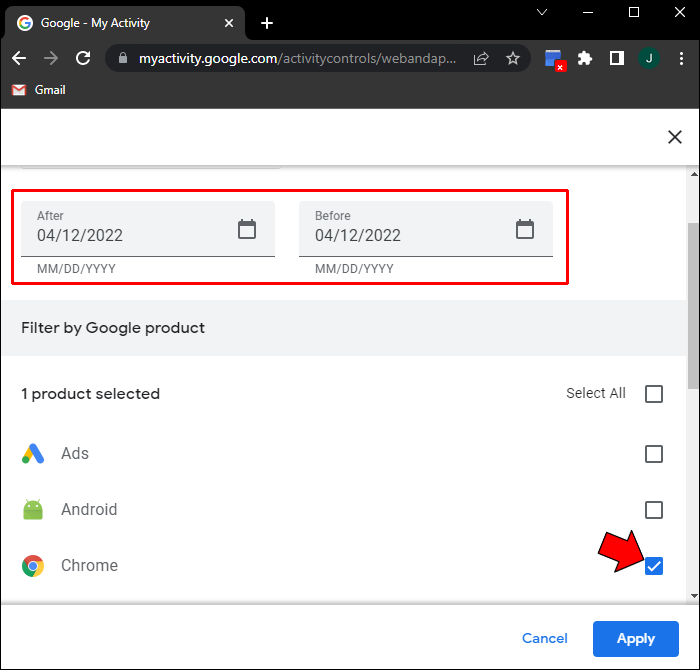Bookmark this page with the star icon
The height and width of the screenshot is (670, 700).
[513, 59]
